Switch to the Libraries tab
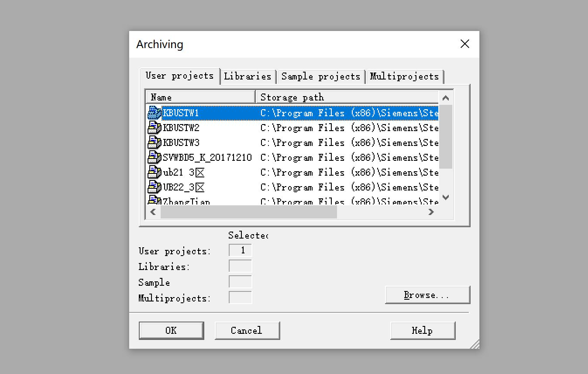 click(248, 76)
